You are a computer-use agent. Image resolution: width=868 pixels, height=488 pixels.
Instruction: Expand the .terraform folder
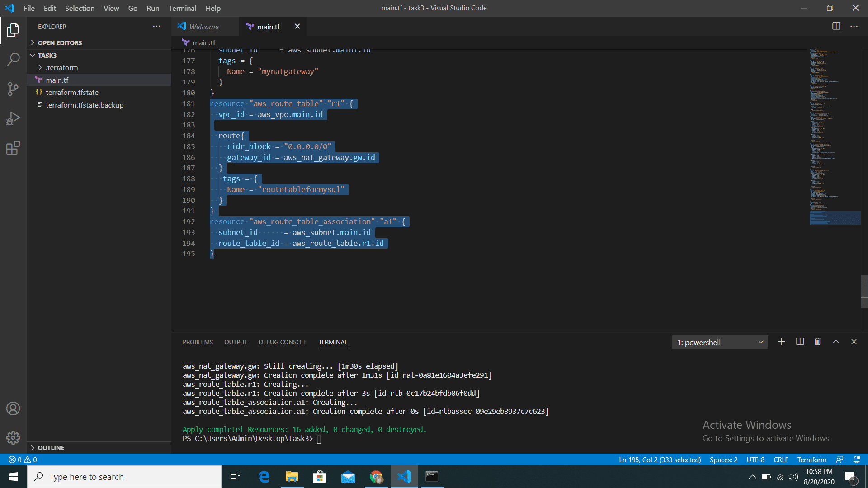coord(62,67)
